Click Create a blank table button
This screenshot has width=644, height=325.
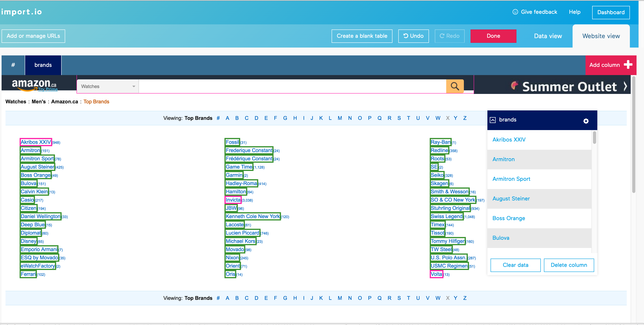click(362, 36)
